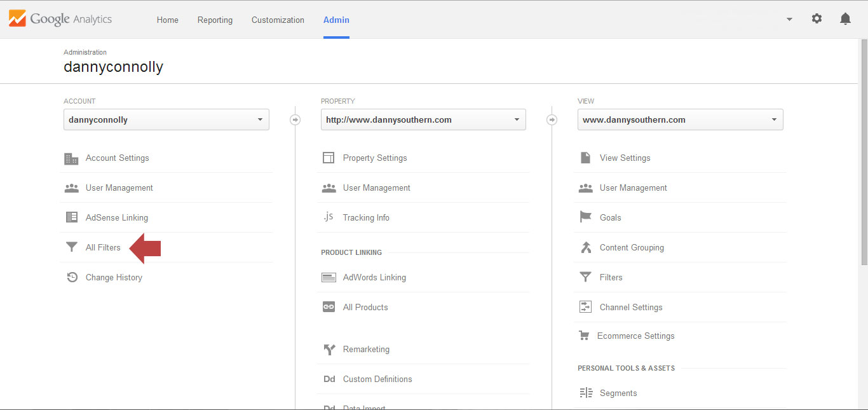Click the Segments icon
This screenshot has height=410, width=868.
click(586, 393)
